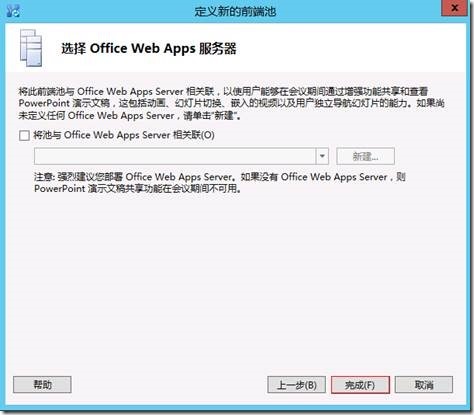Close the 定义新的前端池 dialog

(x=454, y=8)
